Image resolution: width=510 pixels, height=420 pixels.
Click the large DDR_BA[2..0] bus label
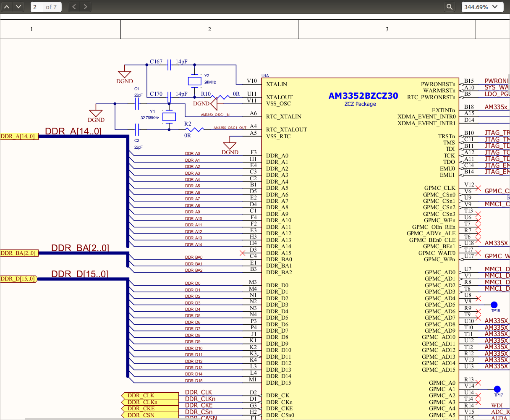[x=80, y=248]
